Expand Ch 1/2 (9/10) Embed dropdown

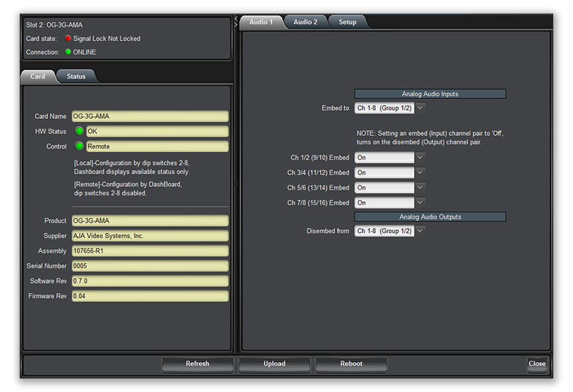coord(420,158)
